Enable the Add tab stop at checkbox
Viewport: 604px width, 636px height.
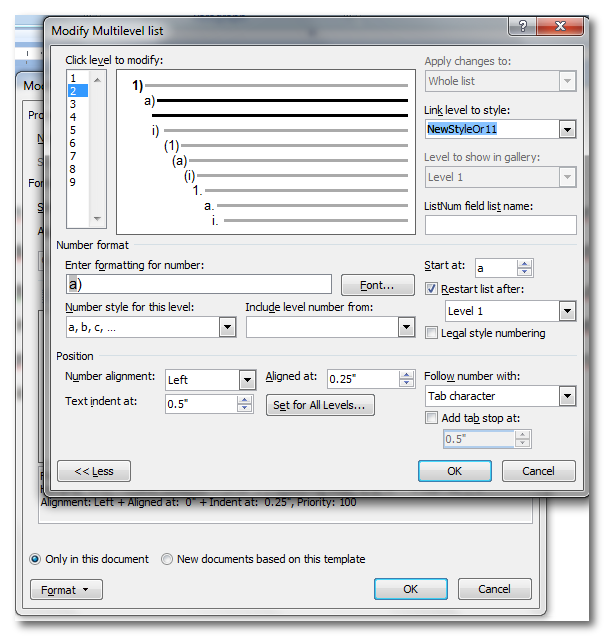432,418
